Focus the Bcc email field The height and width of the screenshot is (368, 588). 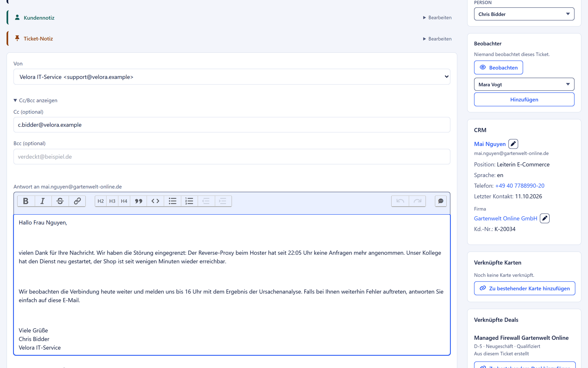coord(232,157)
